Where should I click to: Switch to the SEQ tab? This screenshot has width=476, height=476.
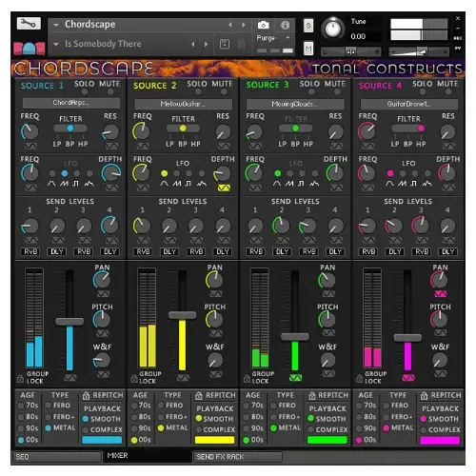pos(57,457)
